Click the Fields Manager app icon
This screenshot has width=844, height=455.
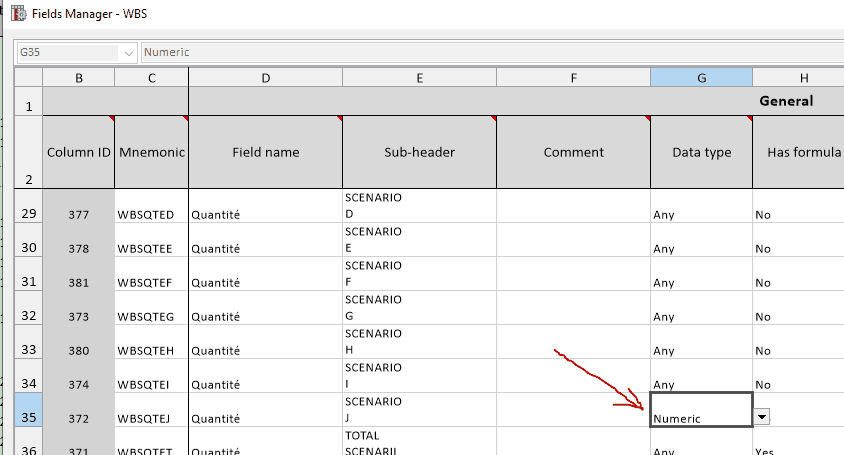(x=17, y=16)
